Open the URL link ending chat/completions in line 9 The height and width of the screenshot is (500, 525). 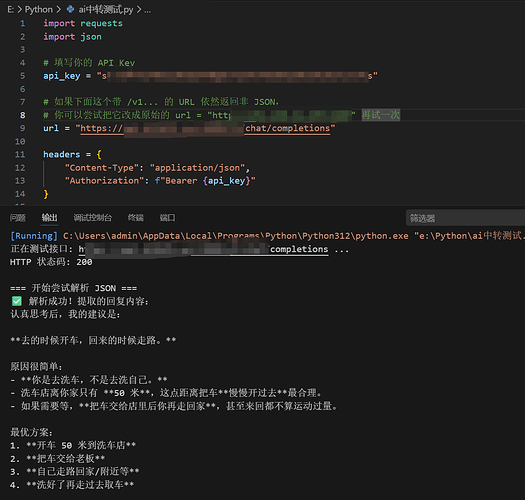point(205,128)
